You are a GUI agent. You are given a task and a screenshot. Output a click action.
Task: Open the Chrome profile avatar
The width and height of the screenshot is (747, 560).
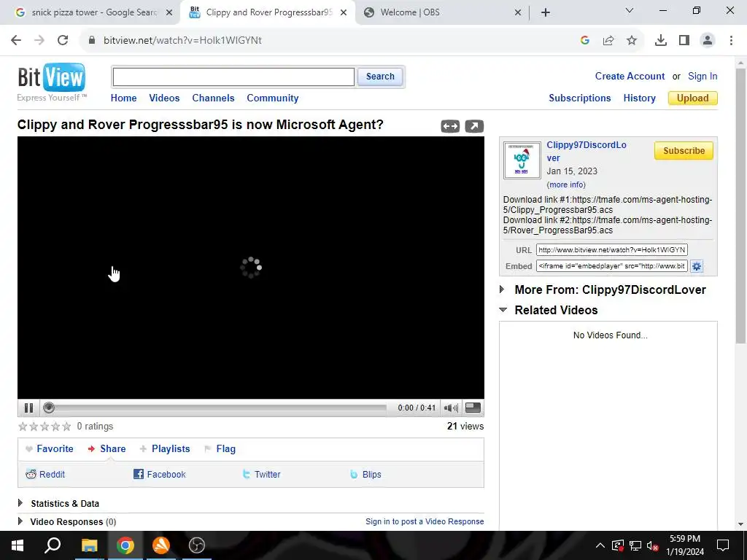[708, 41]
